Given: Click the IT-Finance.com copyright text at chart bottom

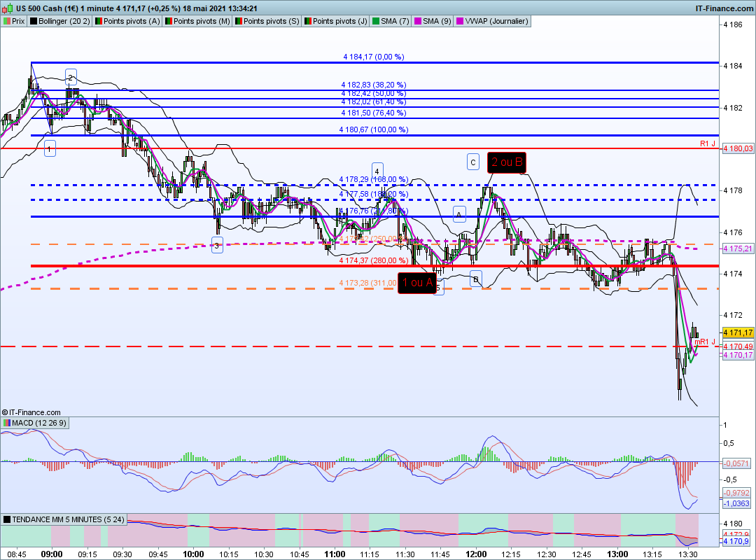Looking at the screenshot, I should click(31, 412).
